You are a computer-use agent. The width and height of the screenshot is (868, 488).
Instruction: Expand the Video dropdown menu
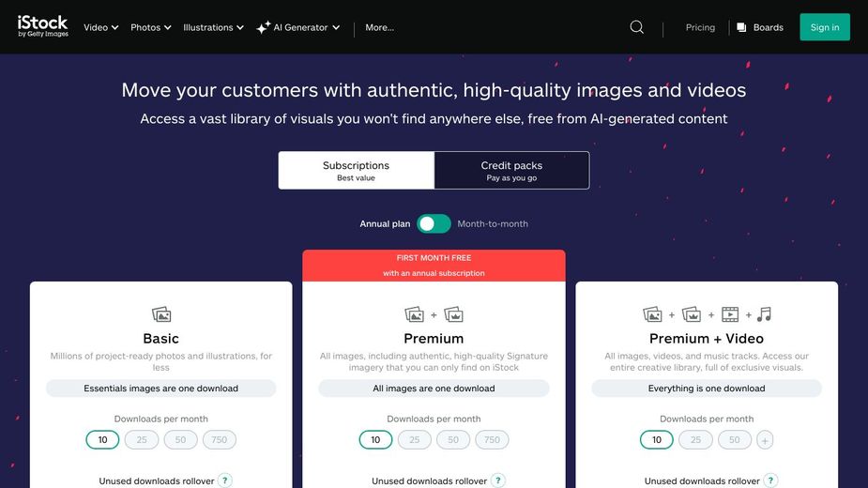point(100,27)
